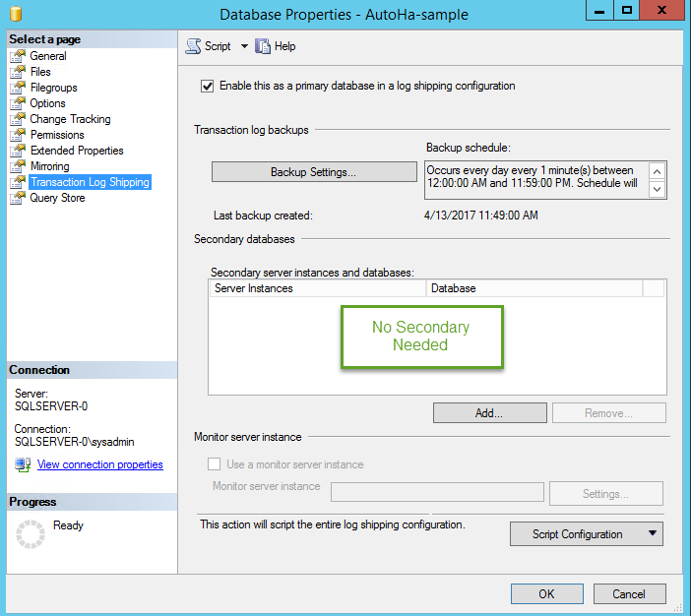Image resolution: width=691 pixels, height=616 pixels.
Task: Click the General page icon
Action: [18, 56]
